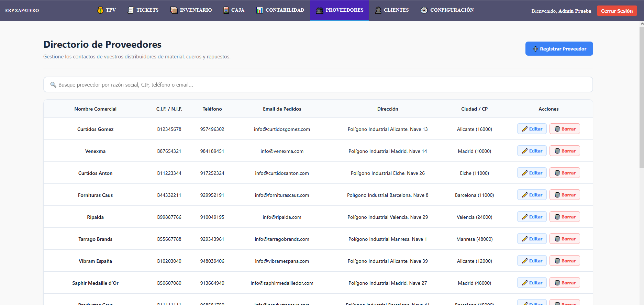Open the CONTABILIDAD menu label
The height and width of the screenshot is (305, 644).
click(285, 10)
